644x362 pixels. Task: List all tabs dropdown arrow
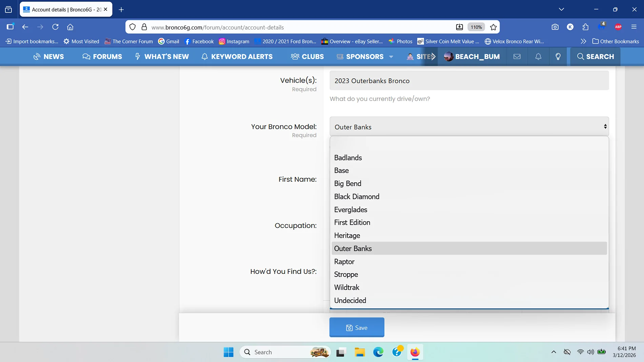[x=561, y=9]
